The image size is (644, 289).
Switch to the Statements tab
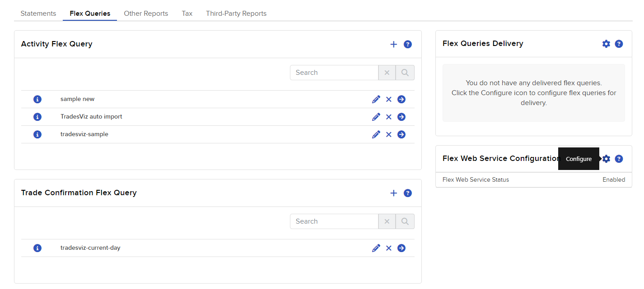tap(38, 14)
